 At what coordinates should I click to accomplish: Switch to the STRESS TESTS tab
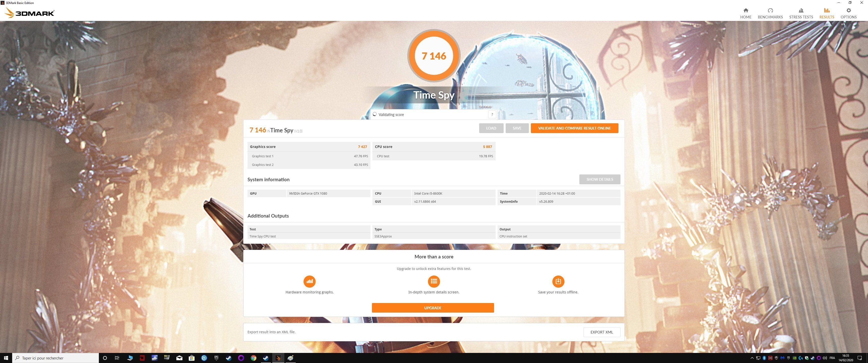[801, 13]
